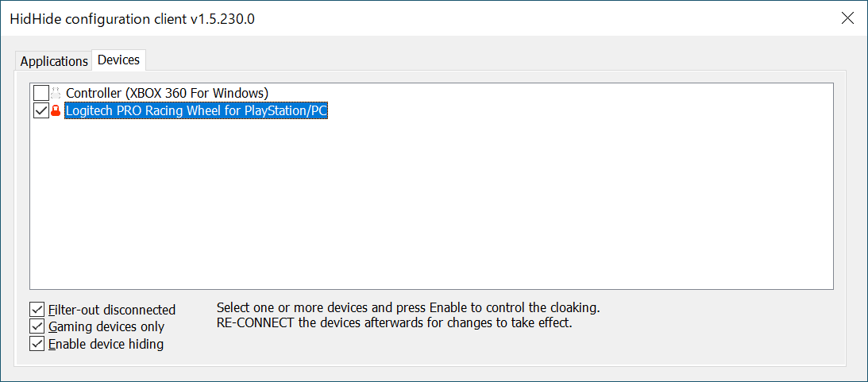
Task: Turn off the Enable device hiding checkbox
Action: tap(37, 344)
